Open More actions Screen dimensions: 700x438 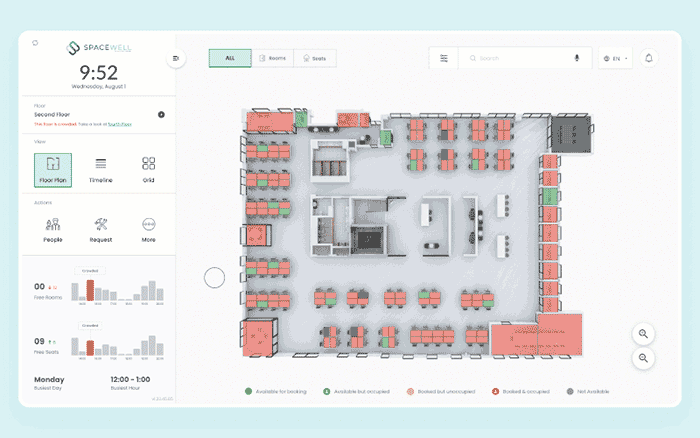(148, 229)
